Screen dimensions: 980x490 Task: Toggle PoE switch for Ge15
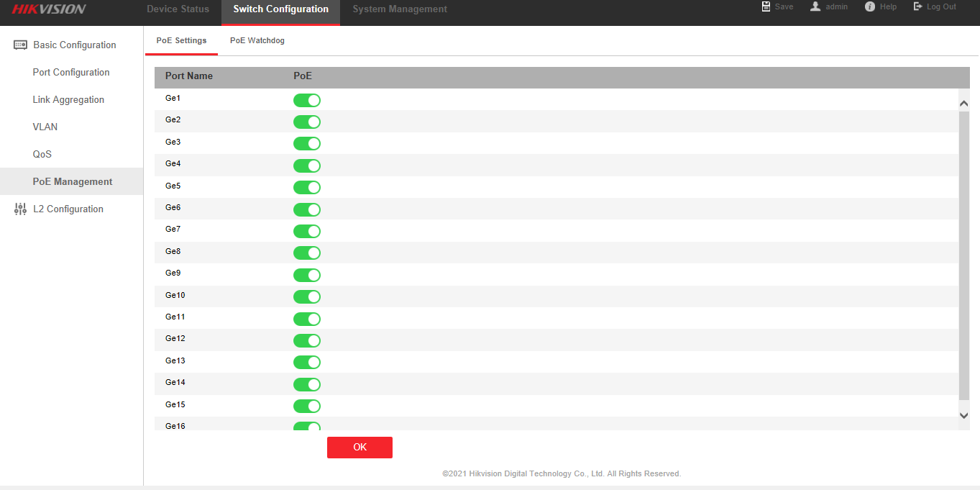tap(306, 406)
